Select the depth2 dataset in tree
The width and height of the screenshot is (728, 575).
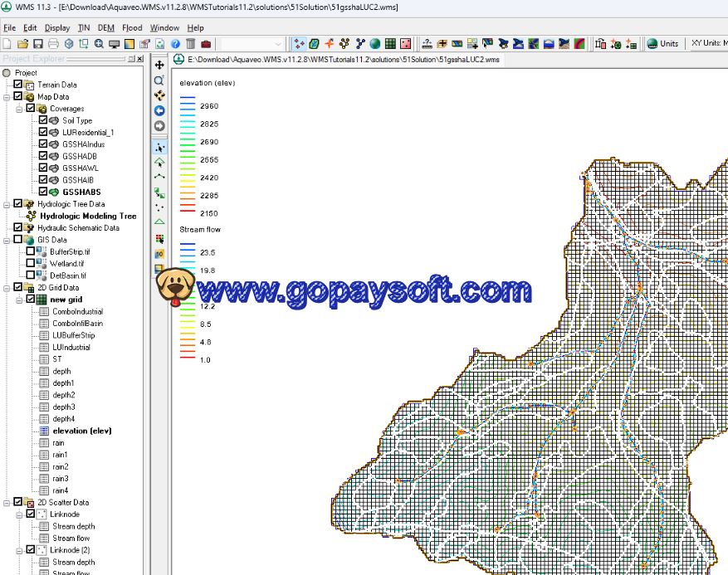pos(64,395)
